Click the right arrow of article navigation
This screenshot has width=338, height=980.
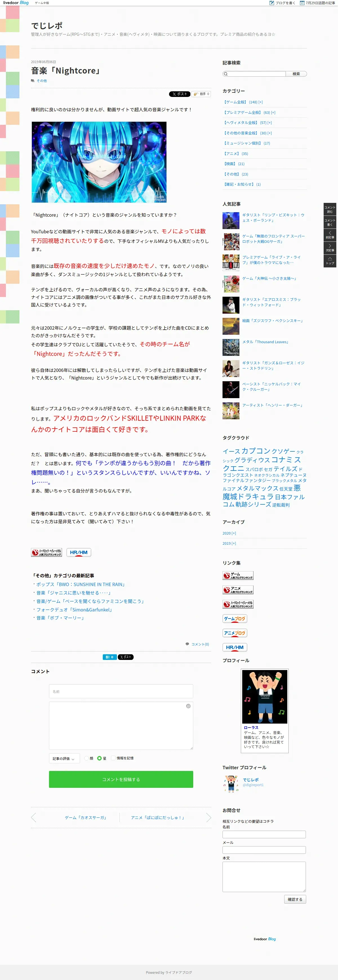(x=208, y=817)
